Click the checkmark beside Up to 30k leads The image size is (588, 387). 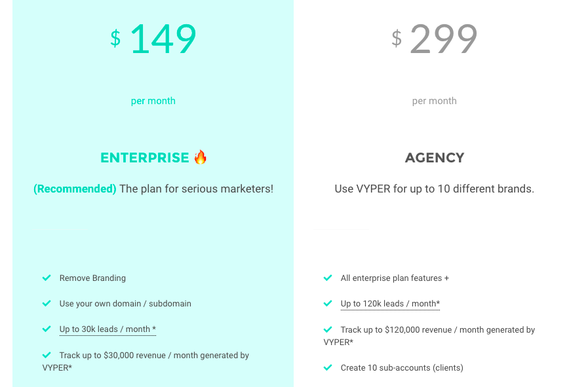pyautogui.click(x=47, y=329)
